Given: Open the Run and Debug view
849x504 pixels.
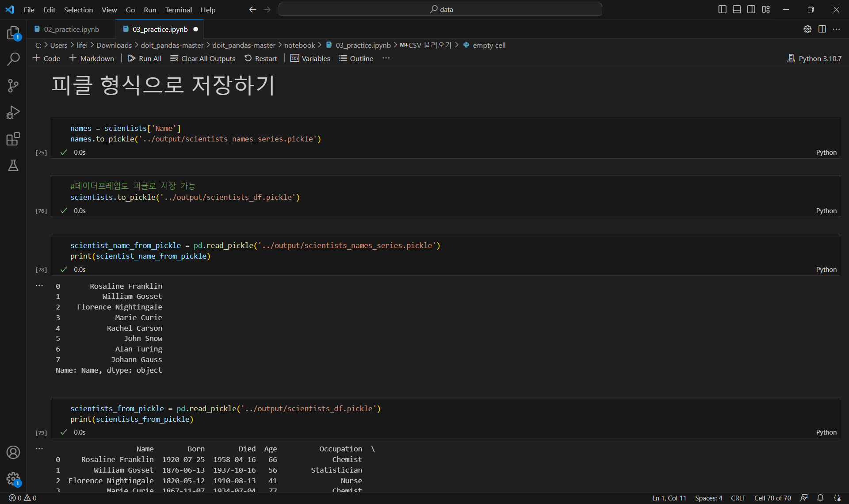Looking at the screenshot, I should point(13,112).
